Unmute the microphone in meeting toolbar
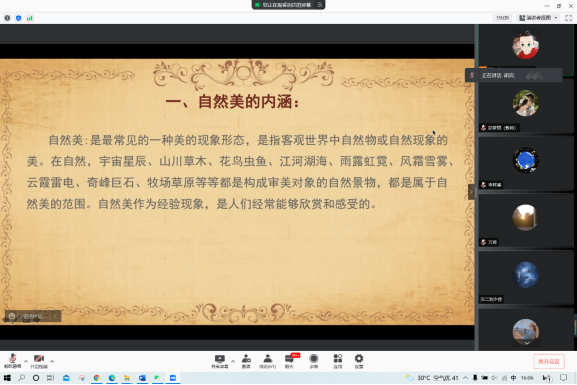The image size is (577, 385). [x=13, y=361]
